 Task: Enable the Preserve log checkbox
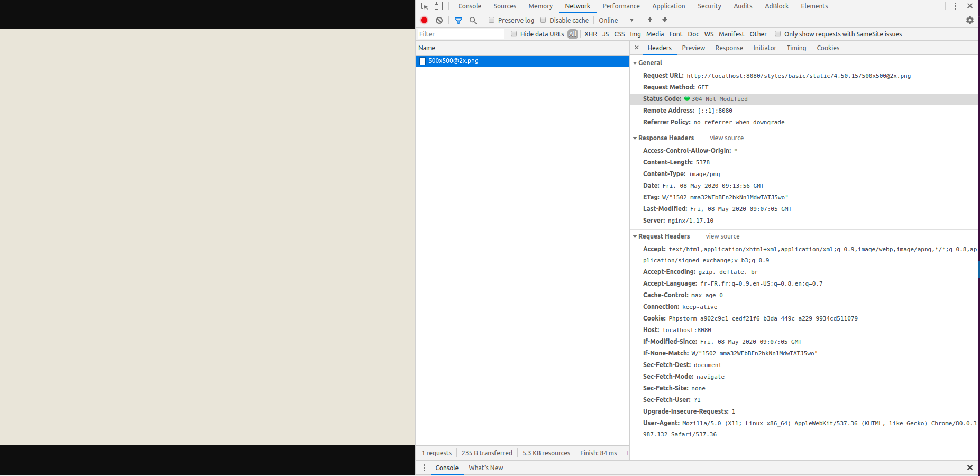point(491,20)
